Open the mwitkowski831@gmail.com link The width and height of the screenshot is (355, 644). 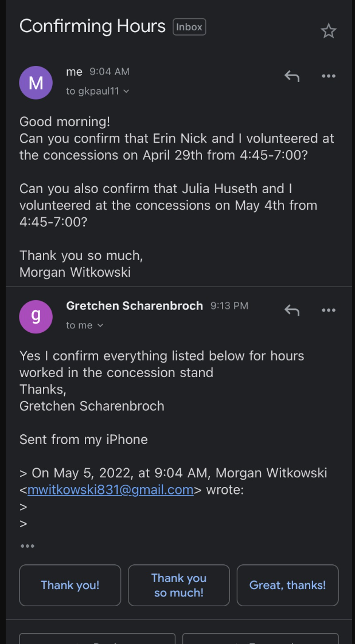click(110, 490)
